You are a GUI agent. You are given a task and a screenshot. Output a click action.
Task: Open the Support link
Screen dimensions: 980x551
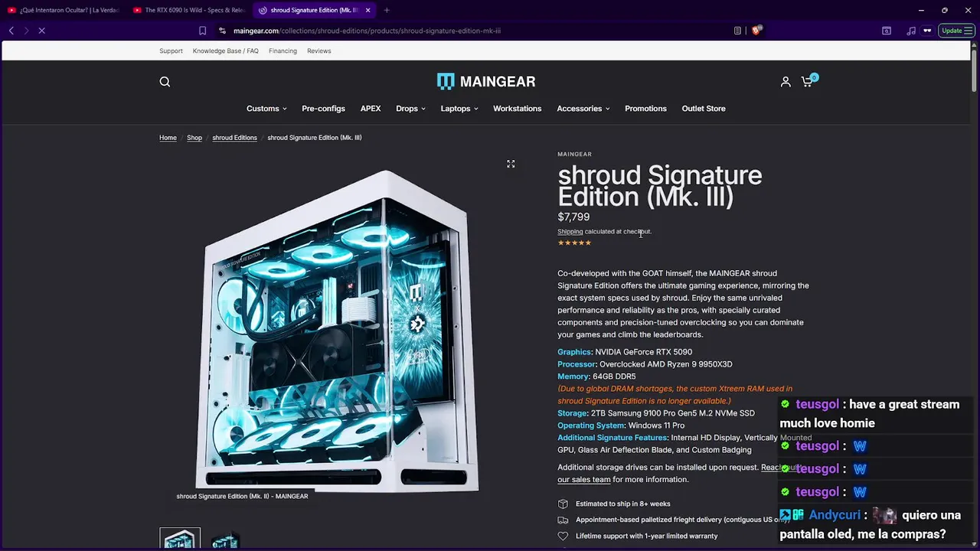point(171,51)
